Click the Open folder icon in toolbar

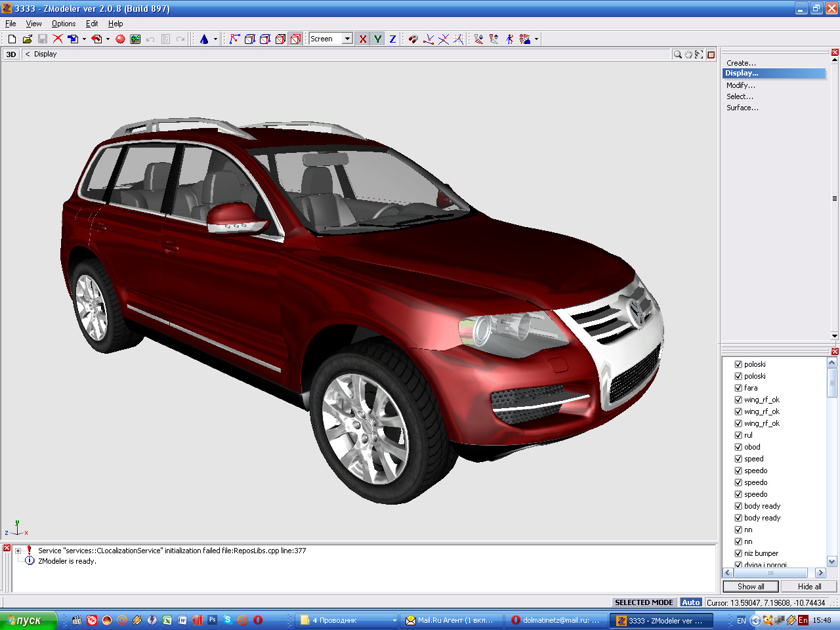(27, 39)
